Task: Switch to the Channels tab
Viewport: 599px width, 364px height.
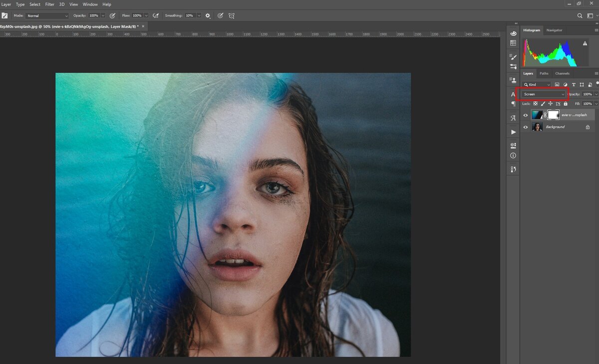Action: (562, 73)
